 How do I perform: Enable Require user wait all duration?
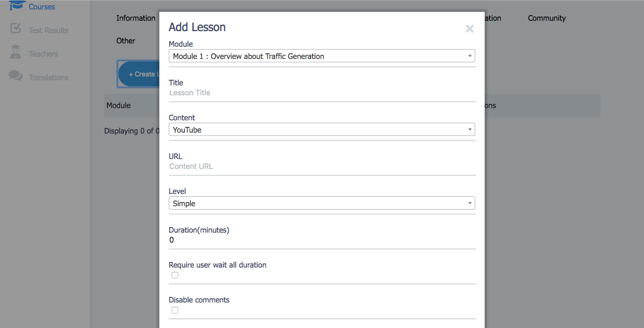click(x=175, y=275)
